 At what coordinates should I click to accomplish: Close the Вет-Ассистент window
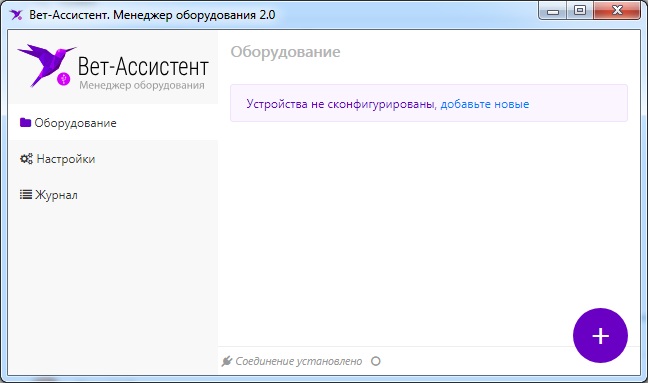pos(617,10)
